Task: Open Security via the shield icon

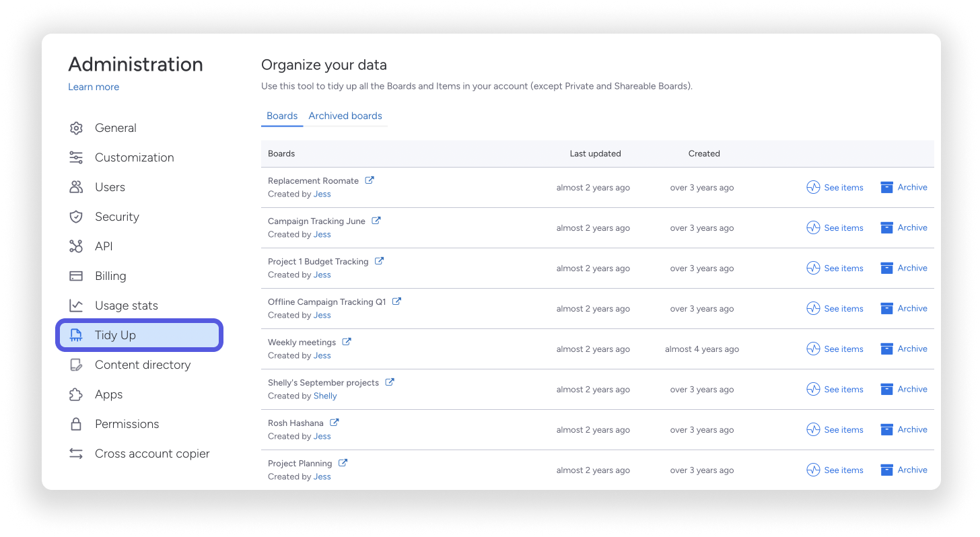Action: point(76,217)
